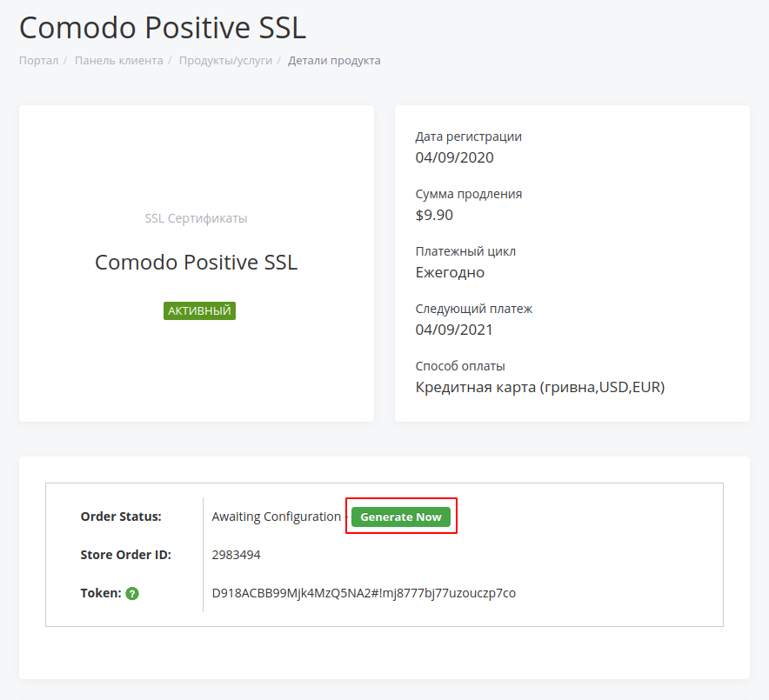
Task: Click the registration date 04/09/2020
Action: 454,157
